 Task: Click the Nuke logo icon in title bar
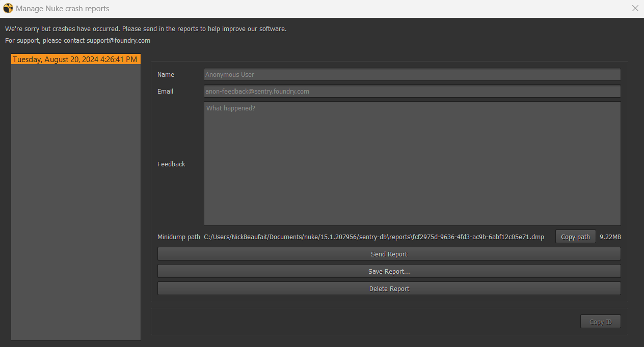click(x=8, y=9)
